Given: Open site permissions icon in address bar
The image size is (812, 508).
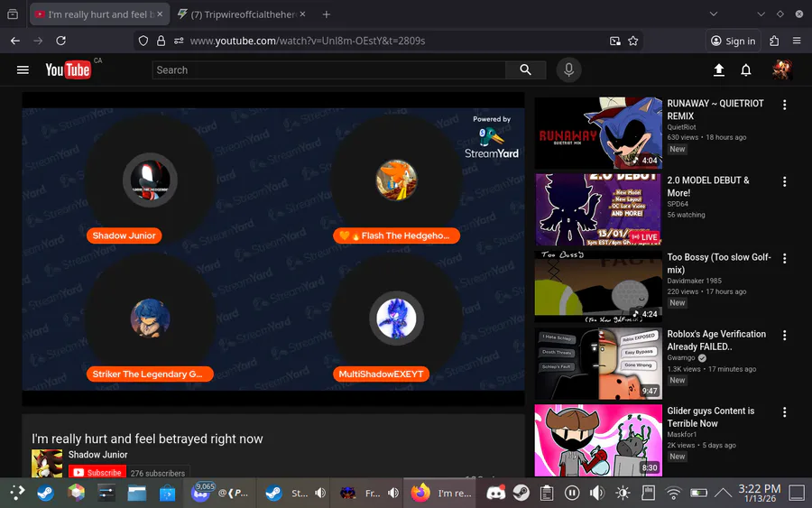Looking at the screenshot, I should [x=179, y=41].
